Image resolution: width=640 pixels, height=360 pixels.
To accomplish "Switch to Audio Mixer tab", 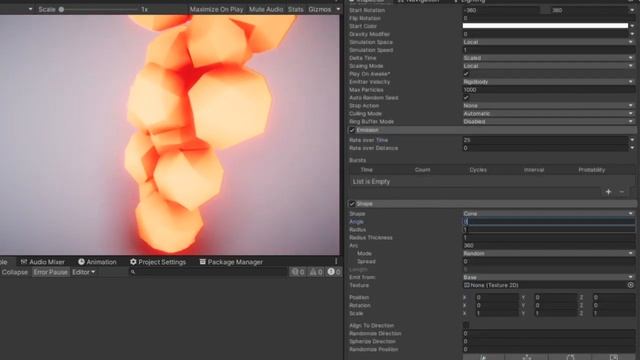I will pos(43,262).
